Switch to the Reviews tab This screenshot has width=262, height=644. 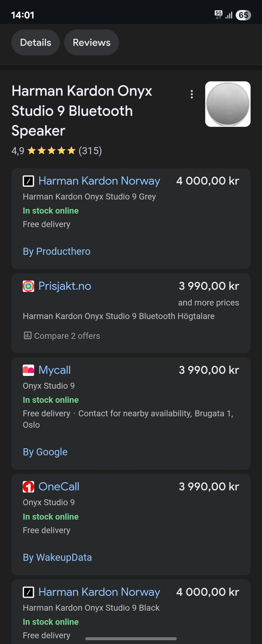tap(91, 42)
